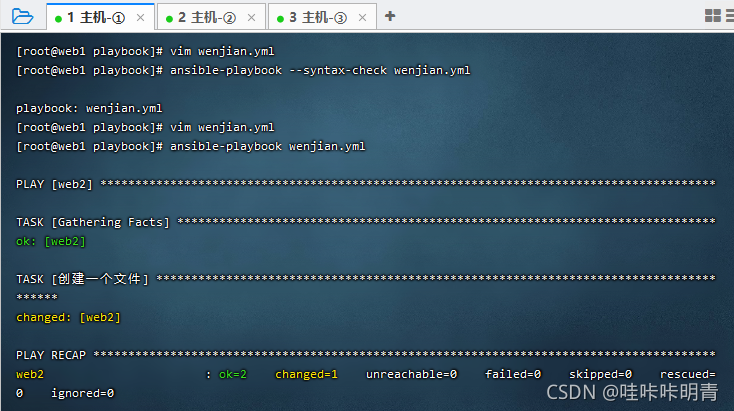Click the green status dot of 主机-②
The height and width of the screenshot is (411, 734).
(x=169, y=19)
